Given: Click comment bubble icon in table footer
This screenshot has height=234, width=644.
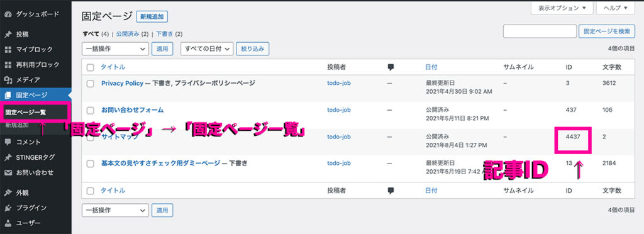Looking at the screenshot, I should pyautogui.click(x=391, y=191).
